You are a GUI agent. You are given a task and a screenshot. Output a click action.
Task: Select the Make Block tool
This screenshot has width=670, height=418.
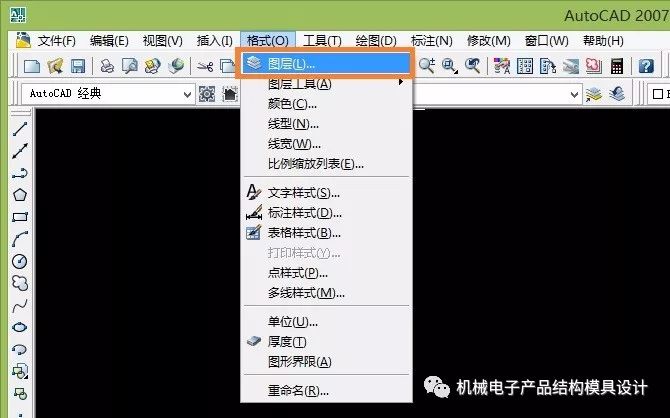point(20,393)
